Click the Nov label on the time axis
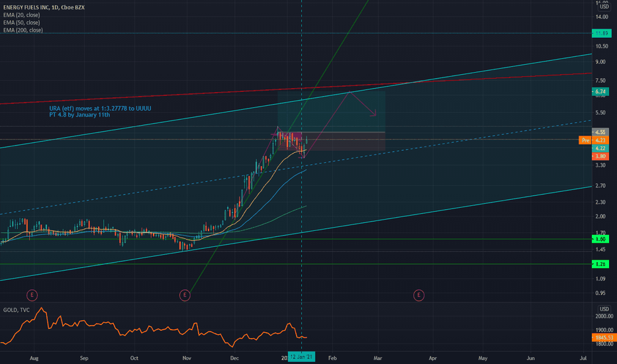Screen dimensions: 617x364 pyautogui.click(x=187, y=358)
